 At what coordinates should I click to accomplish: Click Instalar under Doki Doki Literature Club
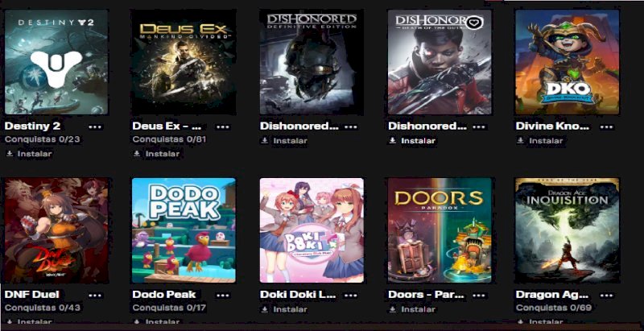click(285, 309)
